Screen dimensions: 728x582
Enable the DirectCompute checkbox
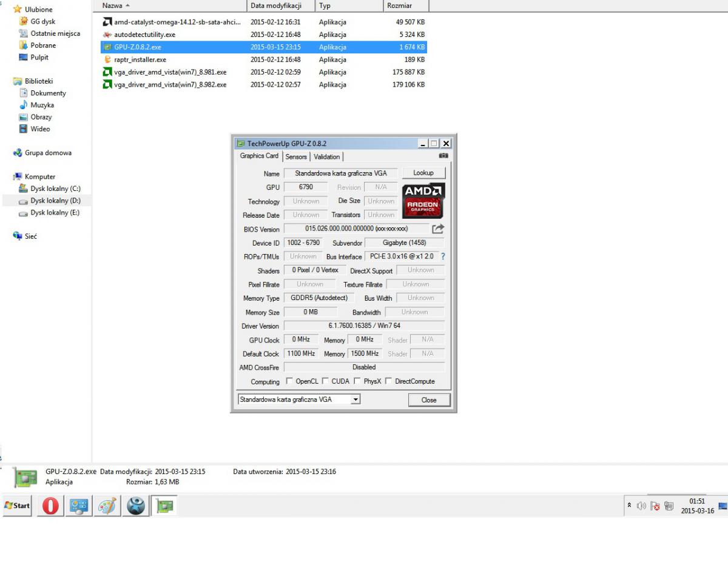(389, 381)
